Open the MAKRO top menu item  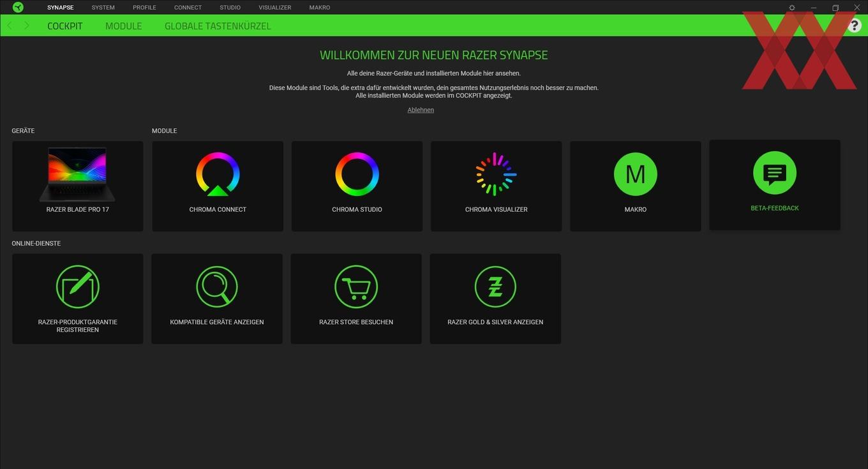320,8
